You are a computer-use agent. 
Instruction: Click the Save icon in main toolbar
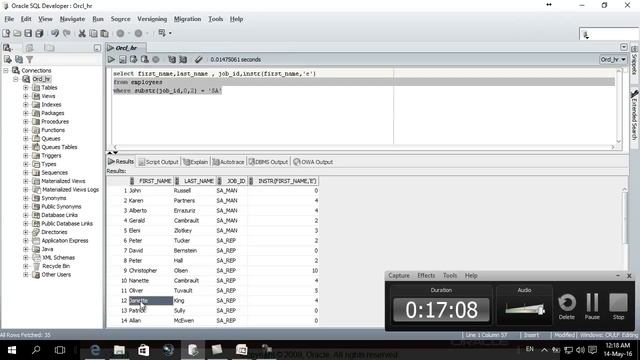point(28,33)
